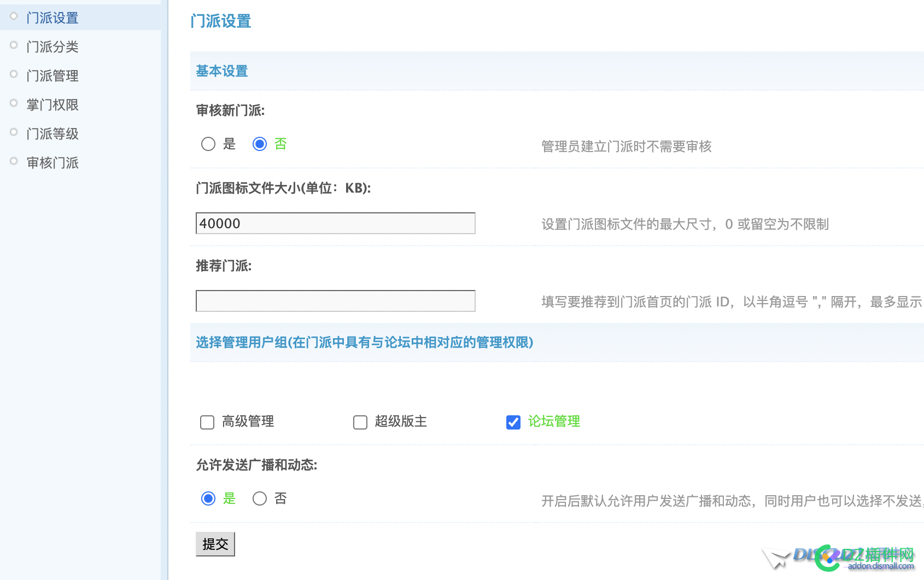Image resolution: width=924 pixels, height=580 pixels.
Task: Open 掌门权限 sidebar entry
Action: click(52, 105)
